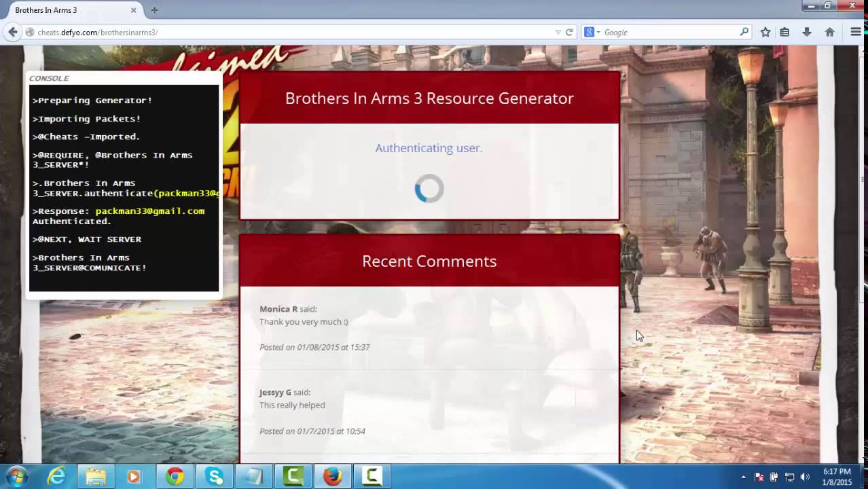868x489 pixels.
Task: Bookmark this page with the star icon
Action: (765, 32)
